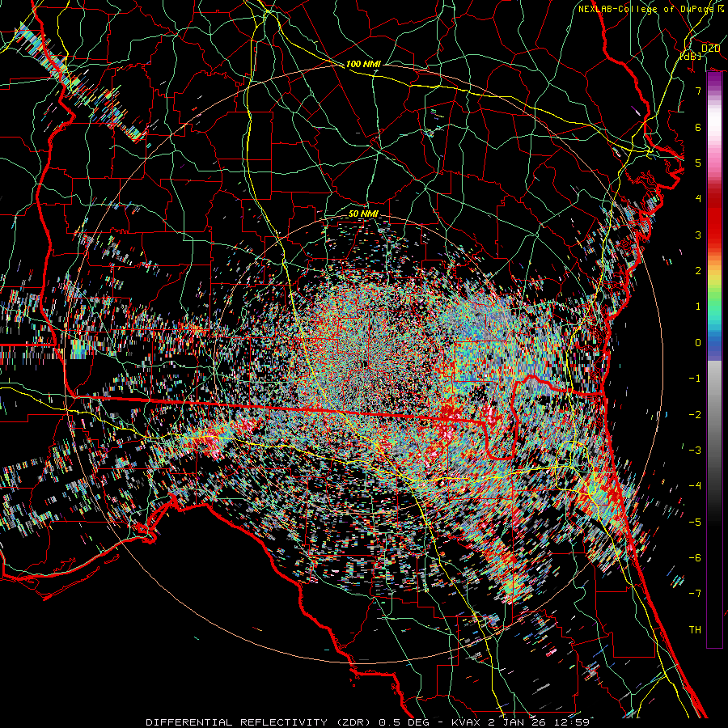This screenshot has width=728, height=728.
Task: Click the "KVAX 2 JAN 26 12:59" timestamp
Action: tap(520, 722)
